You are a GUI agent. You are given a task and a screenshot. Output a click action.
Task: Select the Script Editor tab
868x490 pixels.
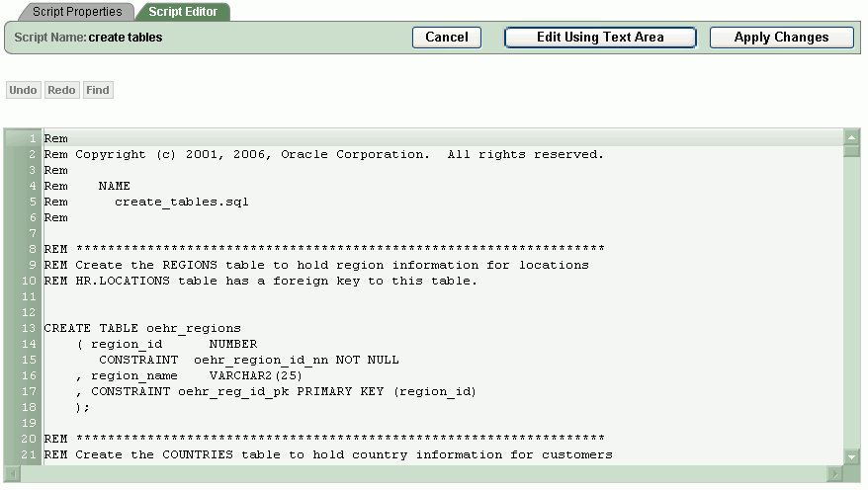[183, 12]
